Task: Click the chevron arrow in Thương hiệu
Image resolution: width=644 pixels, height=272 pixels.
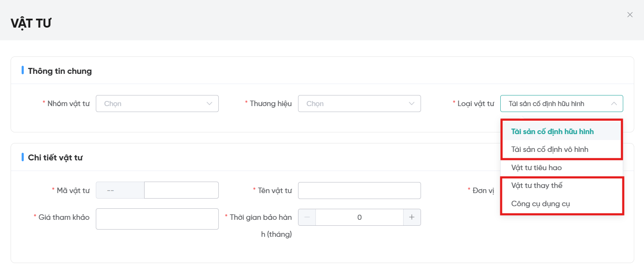Action: tap(412, 104)
